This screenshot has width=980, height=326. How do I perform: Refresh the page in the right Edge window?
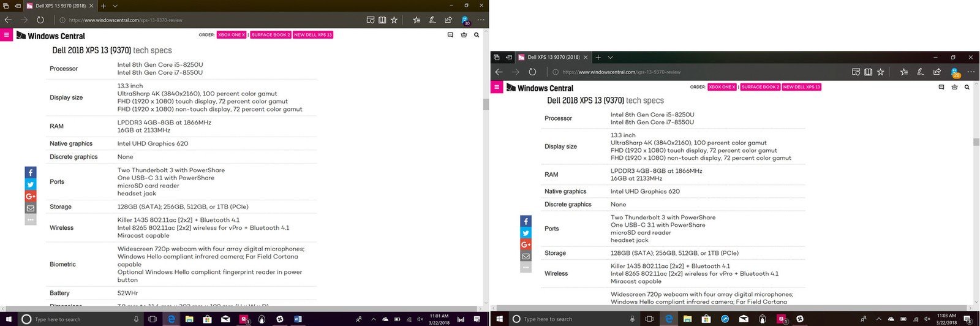pos(532,72)
